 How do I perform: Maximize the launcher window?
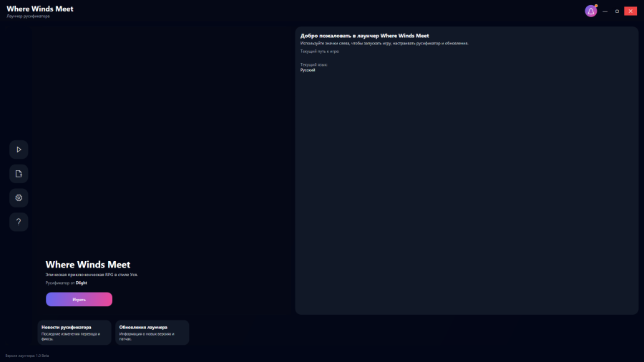(x=617, y=11)
